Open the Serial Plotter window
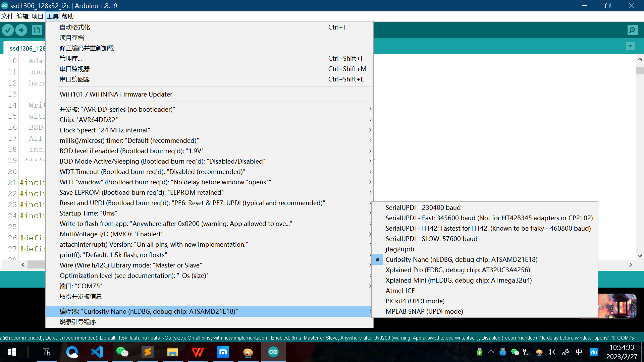The height and width of the screenshot is (362, 644). [x=75, y=79]
